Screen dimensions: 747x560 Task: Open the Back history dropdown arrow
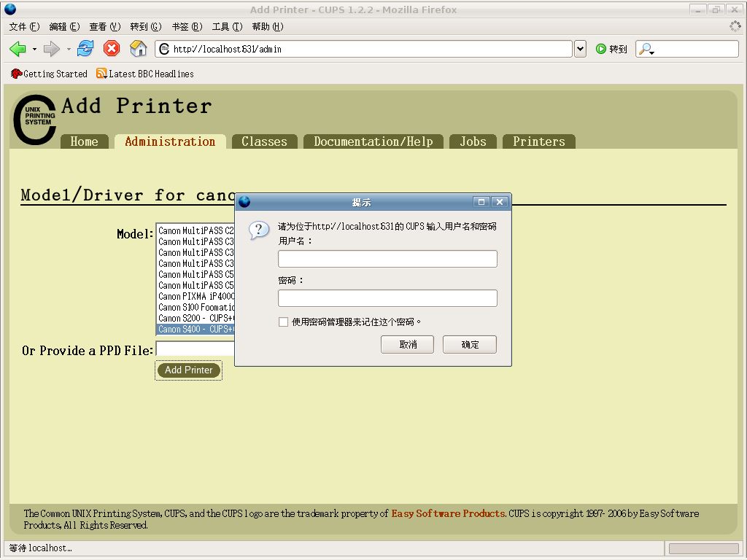coord(34,49)
